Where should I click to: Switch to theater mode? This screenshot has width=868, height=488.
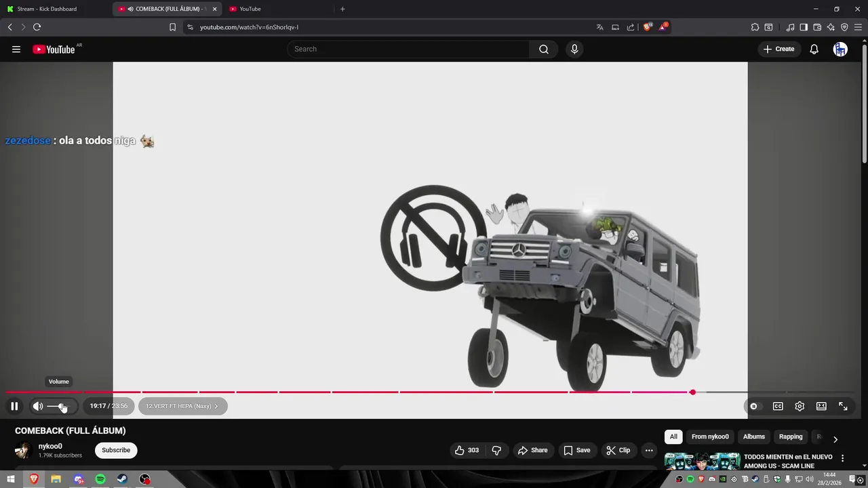pyautogui.click(x=821, y=406)
